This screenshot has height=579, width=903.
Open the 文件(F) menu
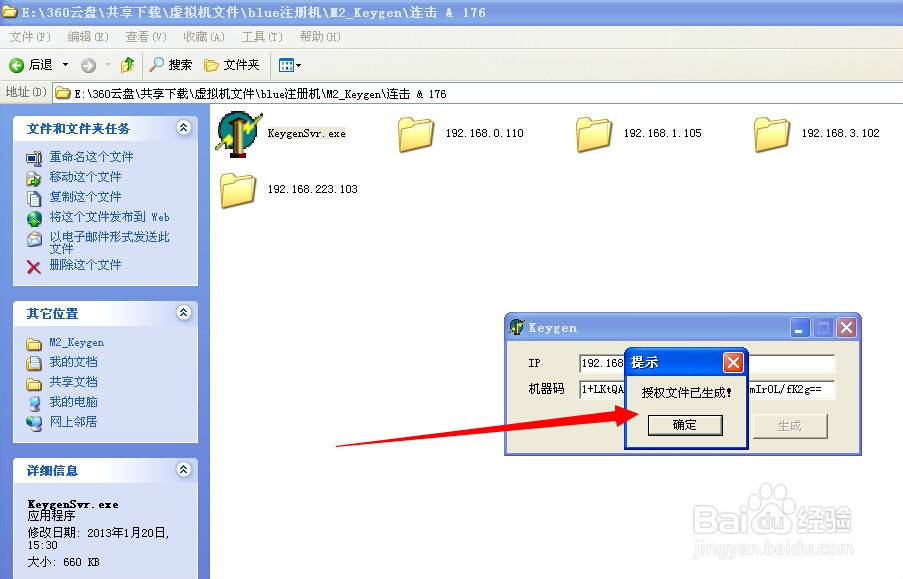click(x=30, y=37)
